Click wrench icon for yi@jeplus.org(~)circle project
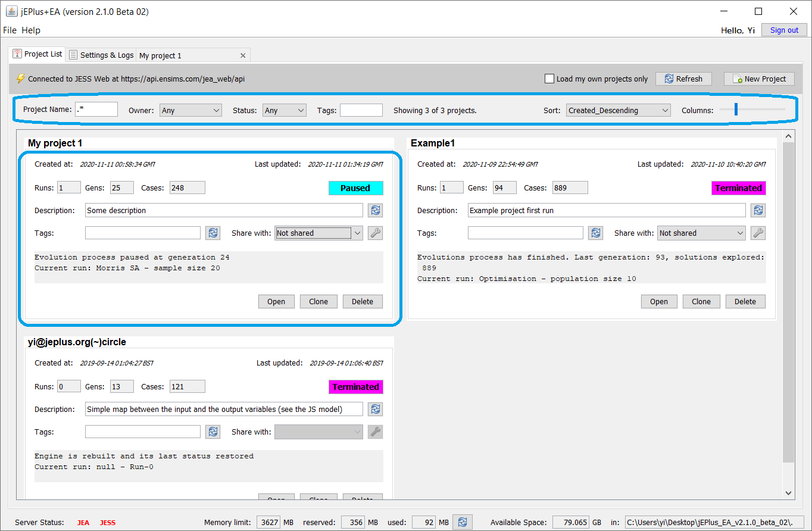 375,432
